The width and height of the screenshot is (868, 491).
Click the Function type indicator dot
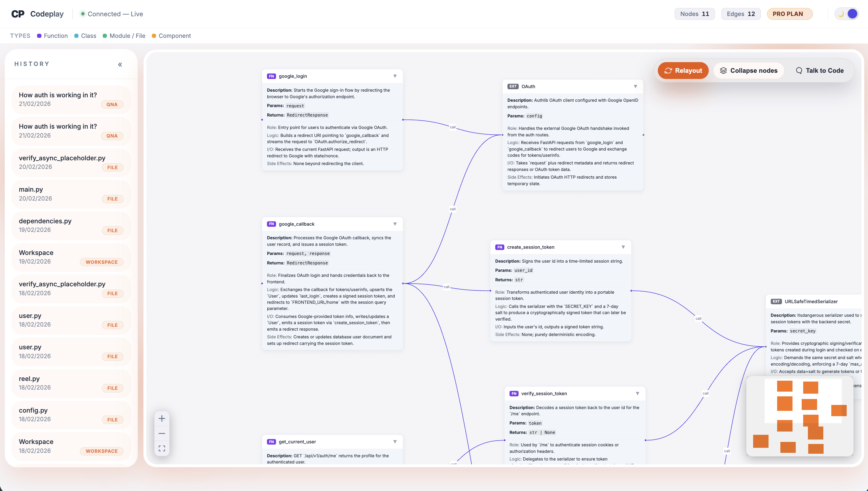[x=39, y=36]
